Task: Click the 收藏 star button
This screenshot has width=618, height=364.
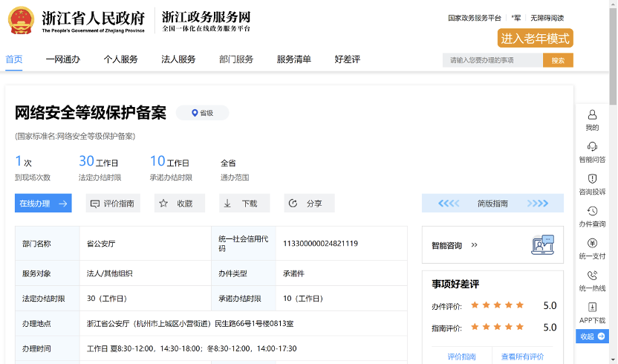Action: coord(178,204)
